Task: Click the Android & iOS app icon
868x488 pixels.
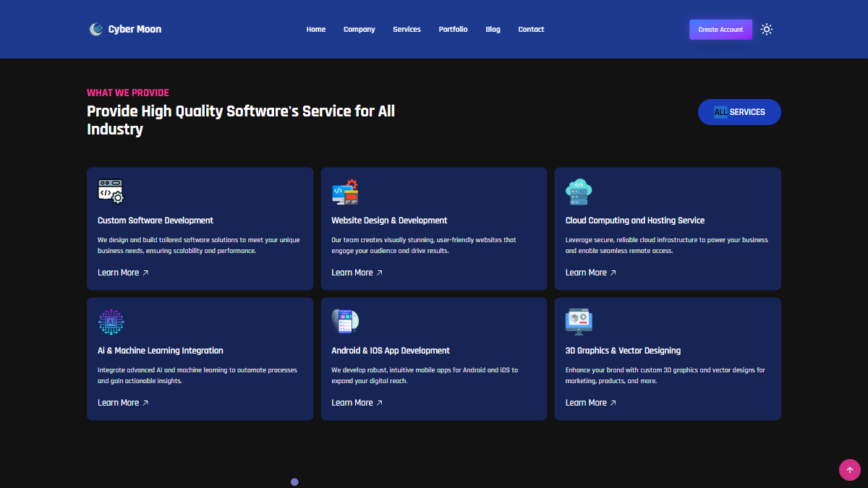Action: point(345,322)
